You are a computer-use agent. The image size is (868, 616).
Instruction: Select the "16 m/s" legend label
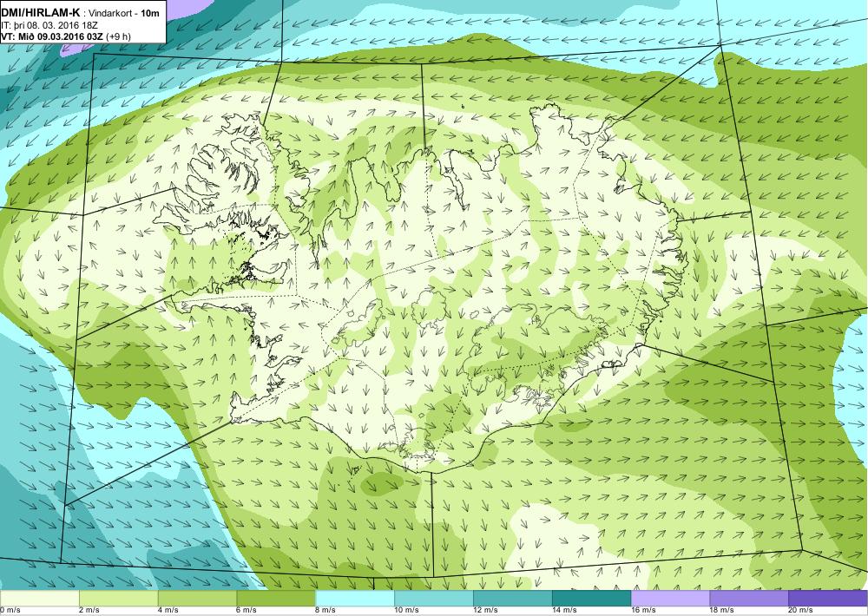point(643,611)
